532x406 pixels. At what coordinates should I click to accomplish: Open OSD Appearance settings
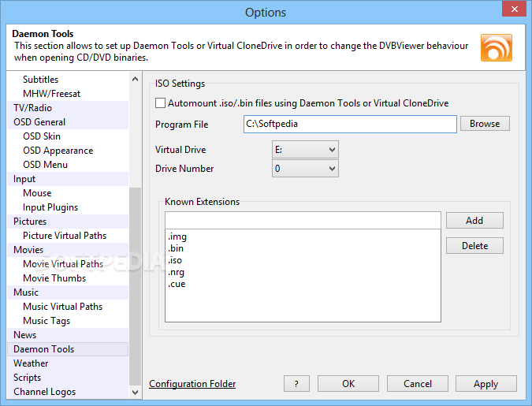point(58,151)
